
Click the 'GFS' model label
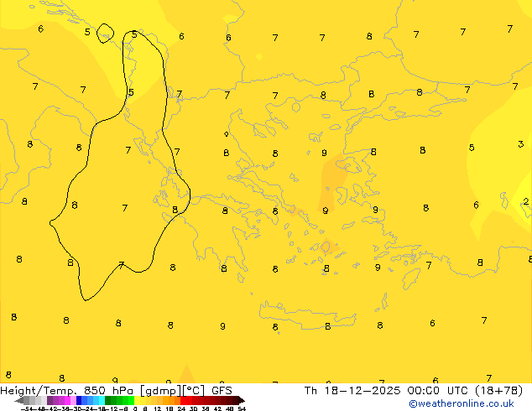[222, 391]
